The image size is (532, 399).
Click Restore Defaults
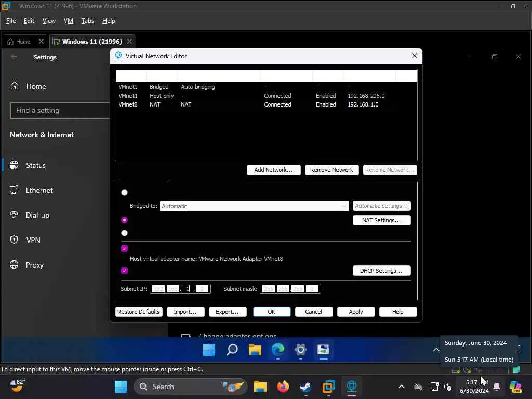pyautogui.click(x=138, y=312)
